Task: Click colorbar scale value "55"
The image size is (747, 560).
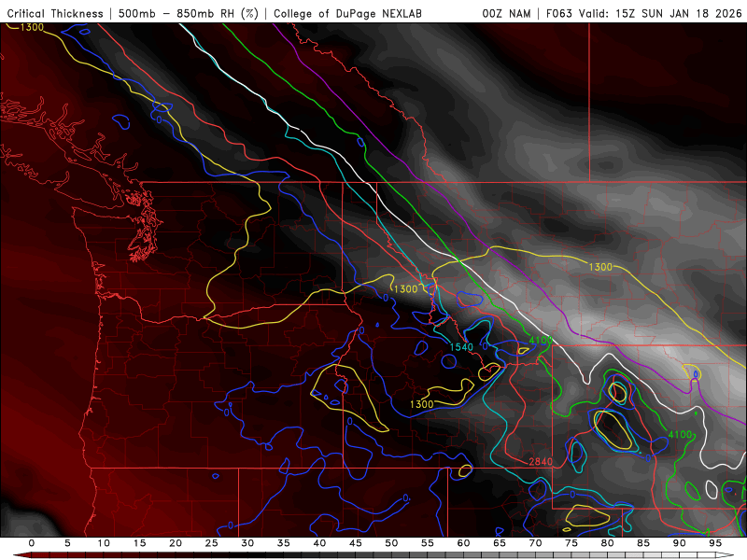Action: (428, 543)
